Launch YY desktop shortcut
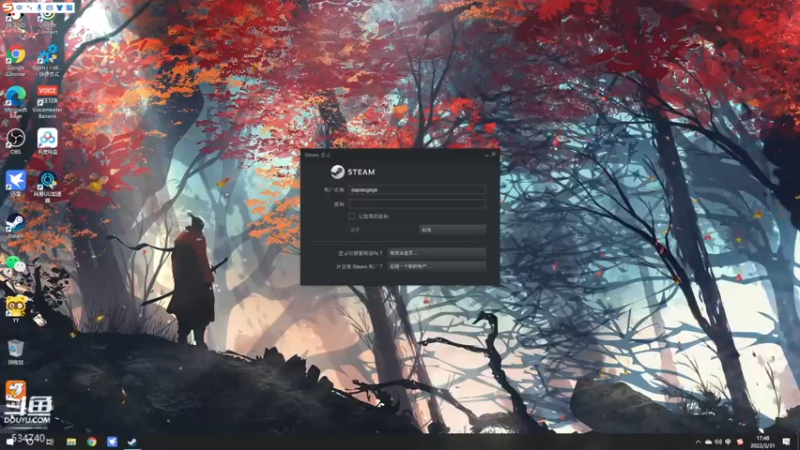Image resolution: width=800 pixels, height=450 pixels. click(x=16, y=309)
